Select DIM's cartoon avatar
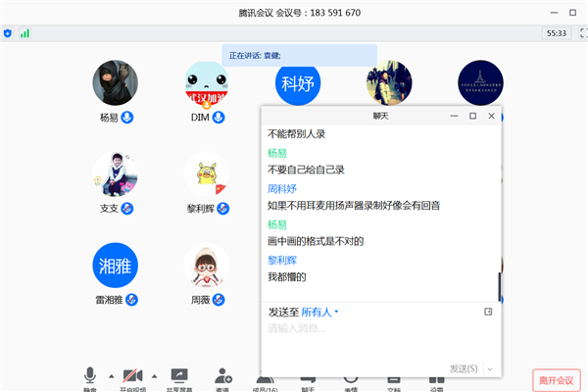The image size is (588, 392). pyautogui.click(x=207, y=83)
